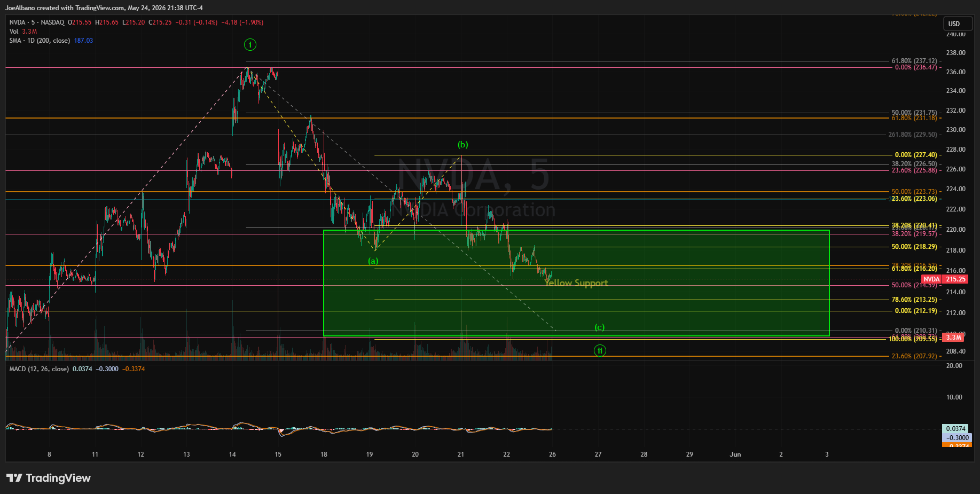Select the green (c) wave label
The width and height of the screenshot is (980, 494).
point(600,327)
